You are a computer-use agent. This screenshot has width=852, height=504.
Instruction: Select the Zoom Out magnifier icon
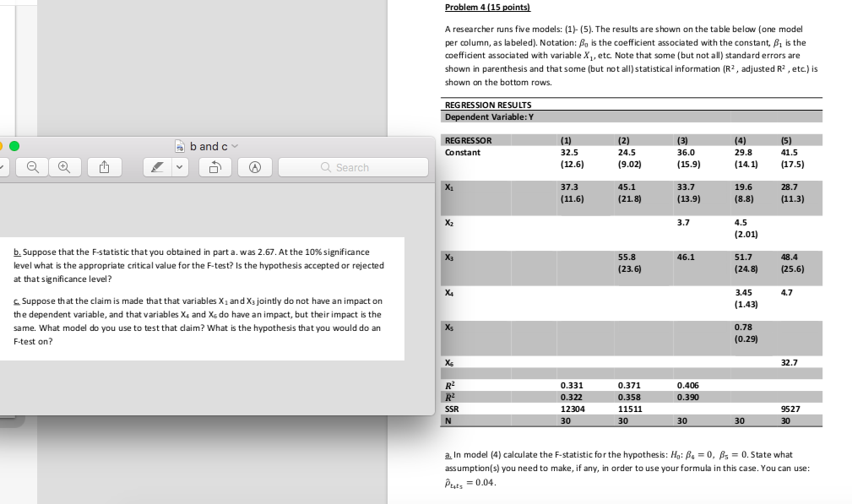pos(32,166)
